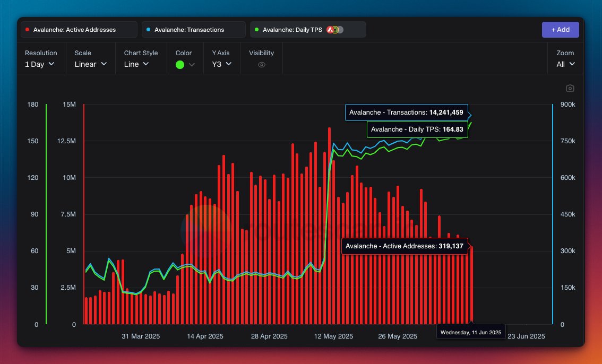The height and width of the screenshot is (364, 602).
Task: Click the 7.5M axis value
Action: [x=68, y=214]
